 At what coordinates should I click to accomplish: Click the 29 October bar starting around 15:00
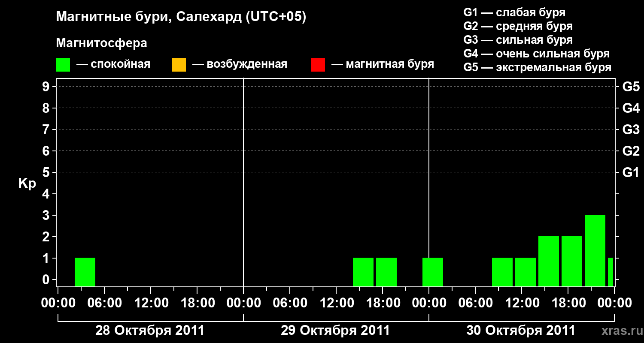click(363, 272)
